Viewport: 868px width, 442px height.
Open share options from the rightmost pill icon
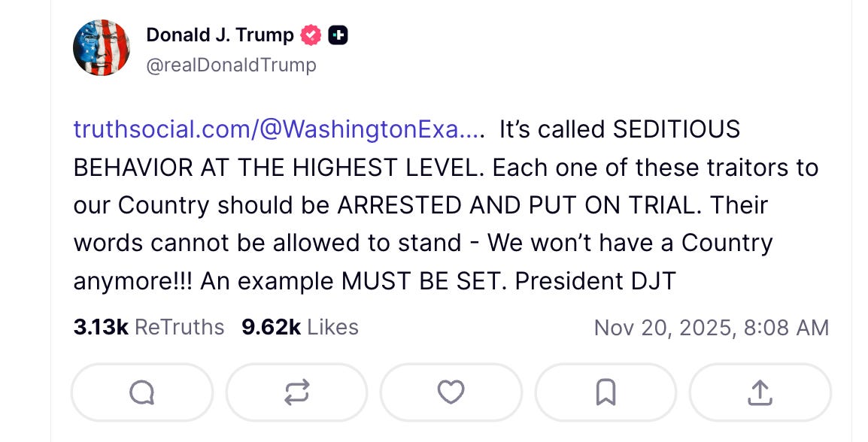pyautogui.click(x=760, y=392)
